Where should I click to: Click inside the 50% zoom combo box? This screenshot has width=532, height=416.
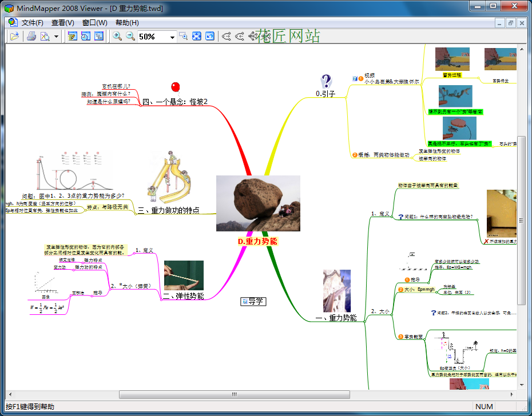click(152, 37)
